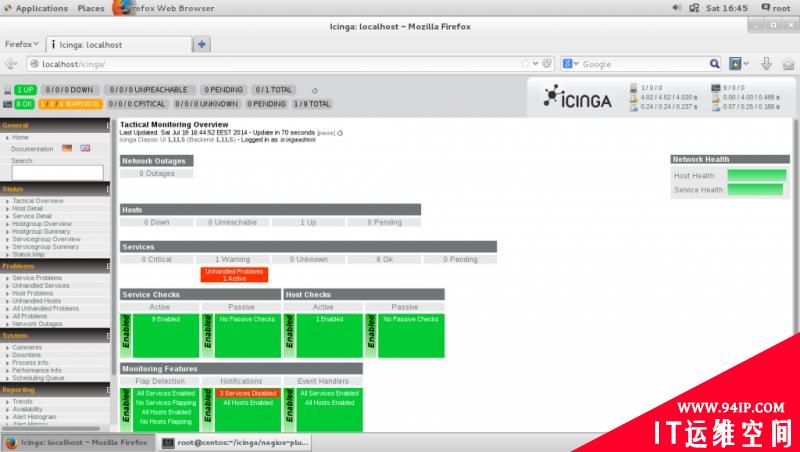This screenshot has height=452, width=800.
Task: Toggle Service Checks Passive enabled bar
Action: coord(208,336)
